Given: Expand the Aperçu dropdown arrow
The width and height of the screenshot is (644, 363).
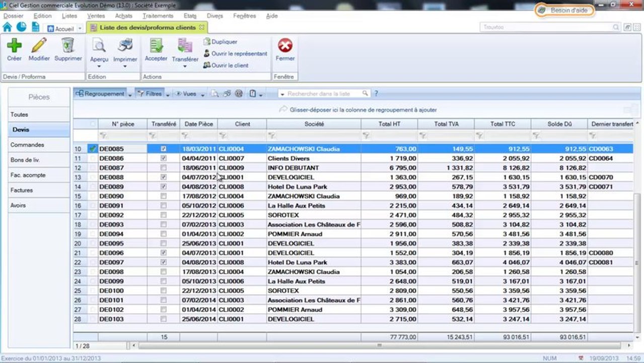Looking at the screenshot, I should [x=99, y=66].
